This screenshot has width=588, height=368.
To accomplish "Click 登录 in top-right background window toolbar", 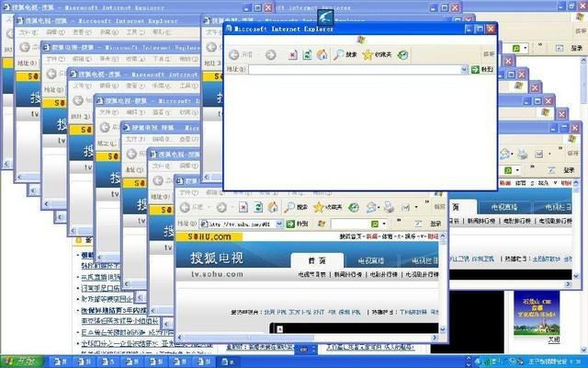I will click(x=577, y=48).
